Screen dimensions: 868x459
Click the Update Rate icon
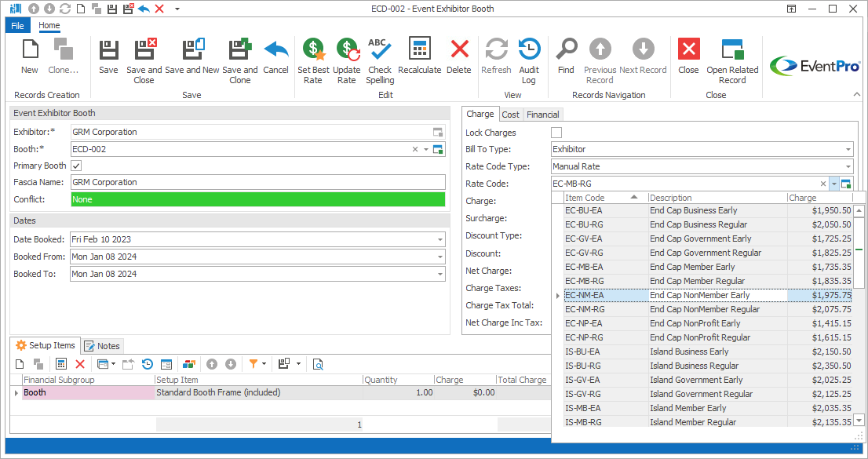(x=347, y=50)
